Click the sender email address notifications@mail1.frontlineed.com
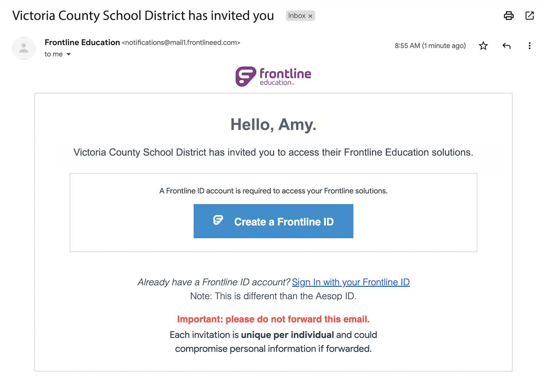 181,43
